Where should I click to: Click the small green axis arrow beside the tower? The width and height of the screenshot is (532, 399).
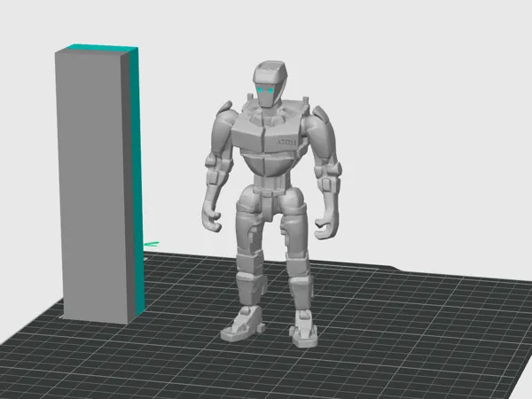tap(152, 245)
